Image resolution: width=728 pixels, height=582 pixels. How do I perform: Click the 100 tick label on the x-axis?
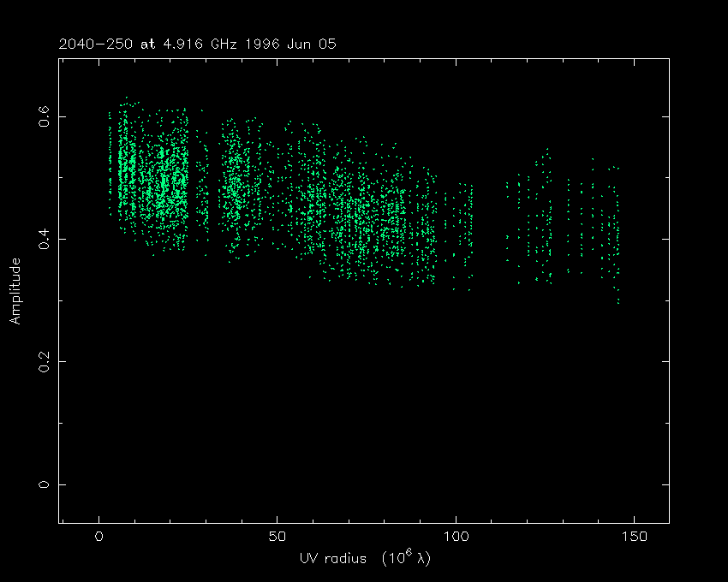tap(456, 537)
